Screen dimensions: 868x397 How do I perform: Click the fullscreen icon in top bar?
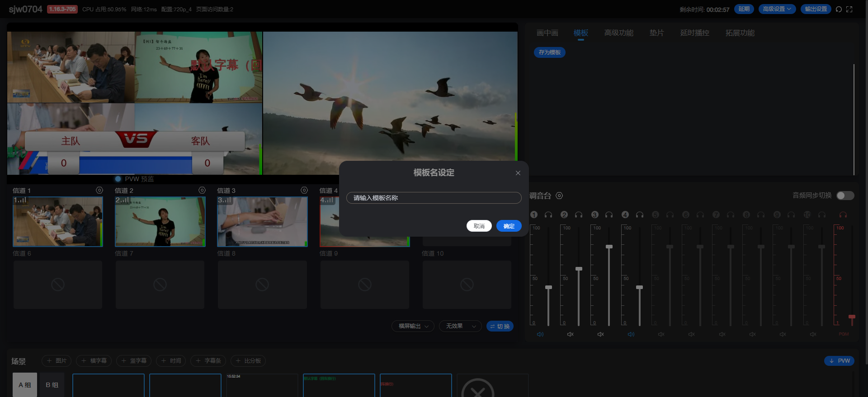(849, 9)
